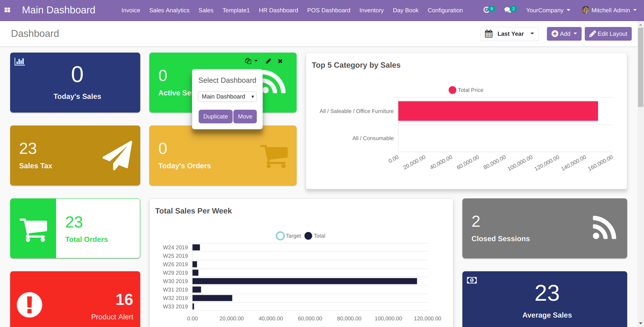644x327 pixels.
Task: Open the conversations chat icon
Action: click(x=507, y=10)
